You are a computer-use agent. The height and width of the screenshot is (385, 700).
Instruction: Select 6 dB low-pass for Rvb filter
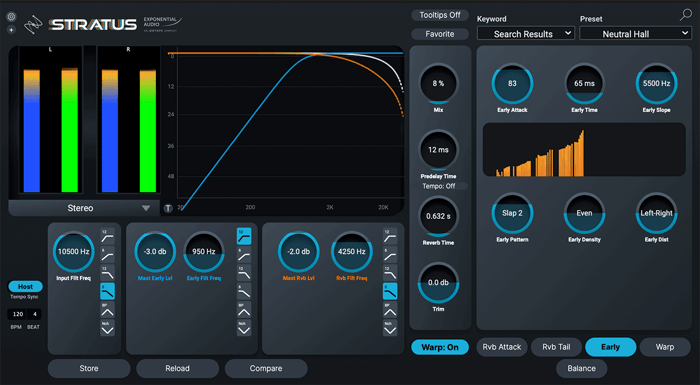pos(390,291)
